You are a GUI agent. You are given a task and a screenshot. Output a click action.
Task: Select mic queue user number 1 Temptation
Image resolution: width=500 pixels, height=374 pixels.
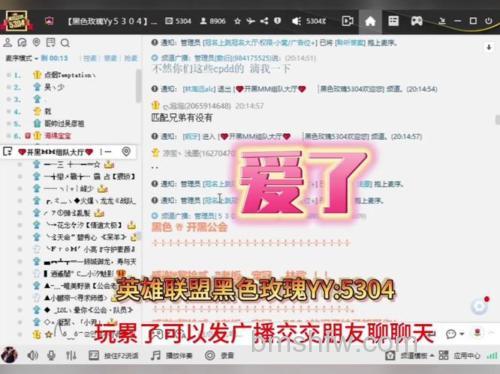[x=70, y=75]
